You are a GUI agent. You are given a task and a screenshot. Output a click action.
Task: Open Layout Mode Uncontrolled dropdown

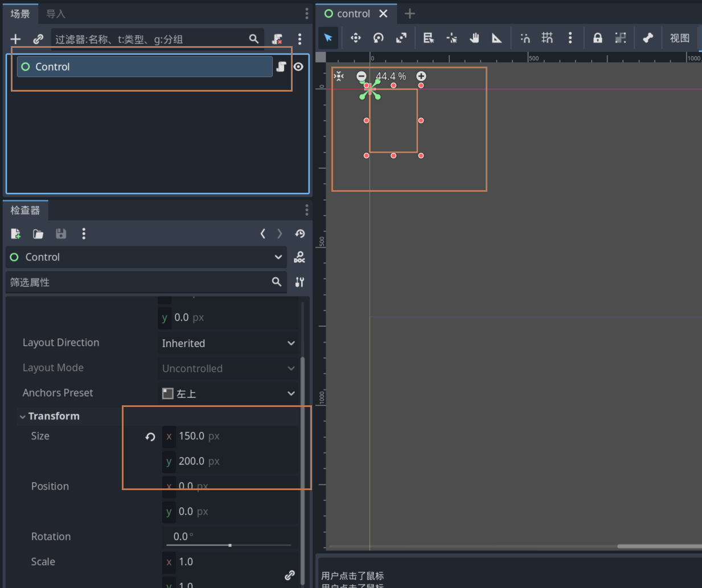228,368
